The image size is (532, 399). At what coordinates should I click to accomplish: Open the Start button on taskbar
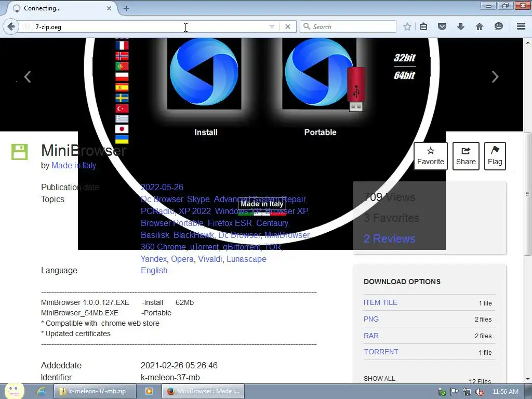14,391
